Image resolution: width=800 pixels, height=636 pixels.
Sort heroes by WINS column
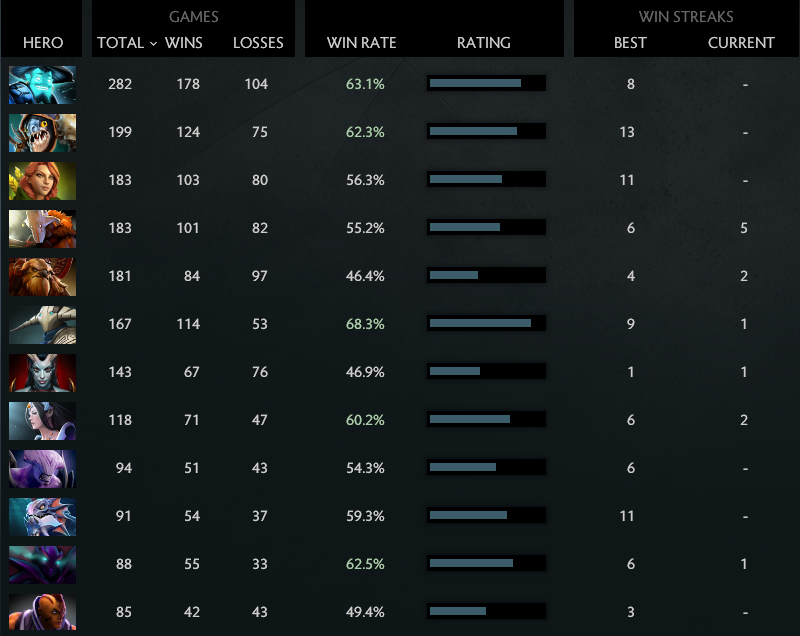pyautogui.click(x=186, y=43)
